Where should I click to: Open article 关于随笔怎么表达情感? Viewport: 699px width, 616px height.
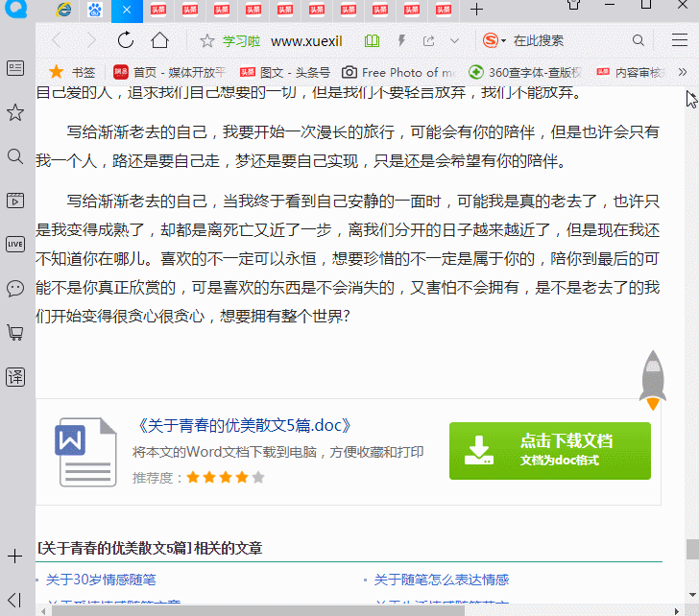(x=442, y=580)
